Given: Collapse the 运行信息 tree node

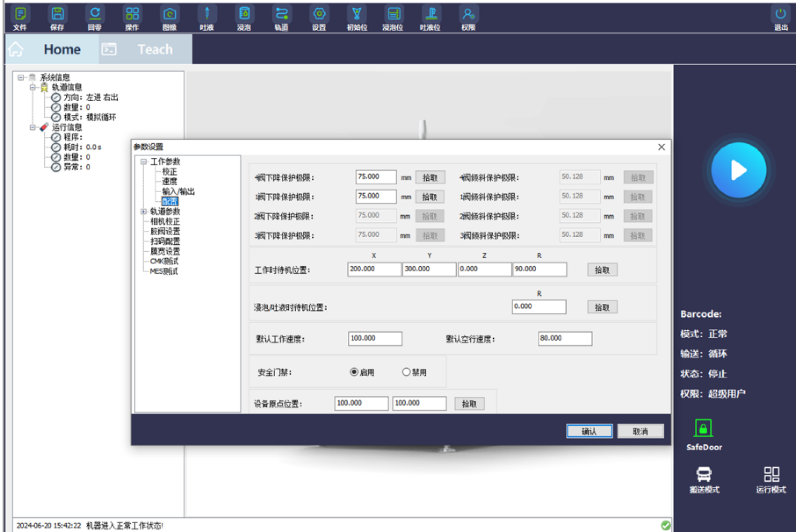Looking at the screenshot, I should point(33,127).
